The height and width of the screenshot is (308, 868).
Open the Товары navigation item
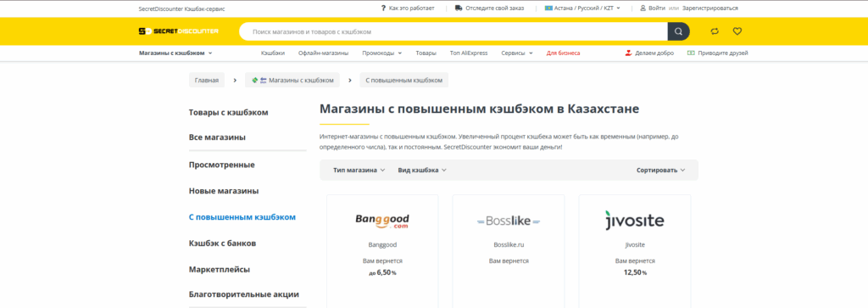[x=426, y=53]
